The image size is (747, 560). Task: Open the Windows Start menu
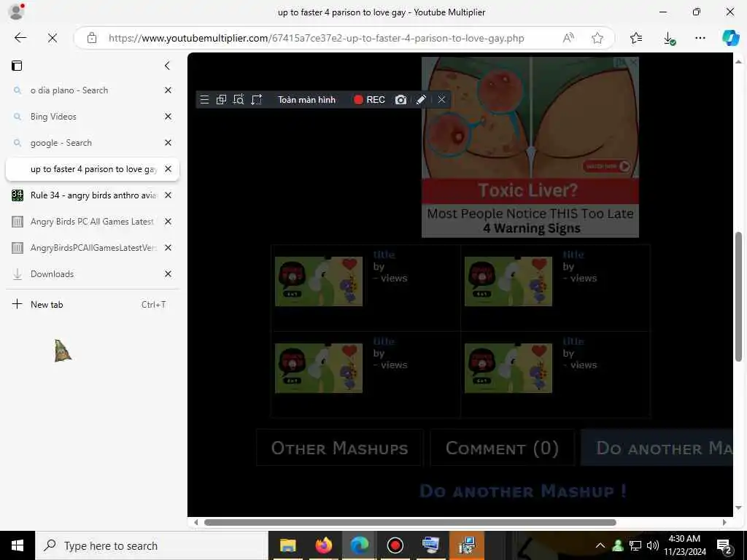pos(18,545)
